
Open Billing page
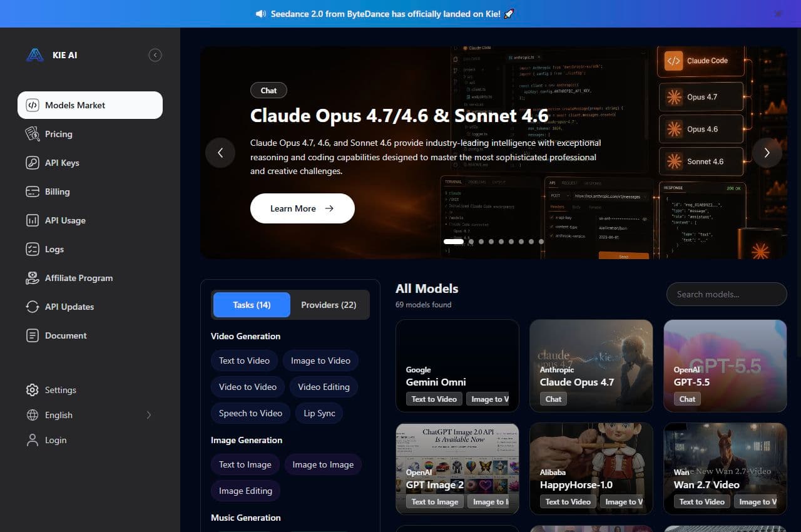pyautogui.click(x=90, y=192)
